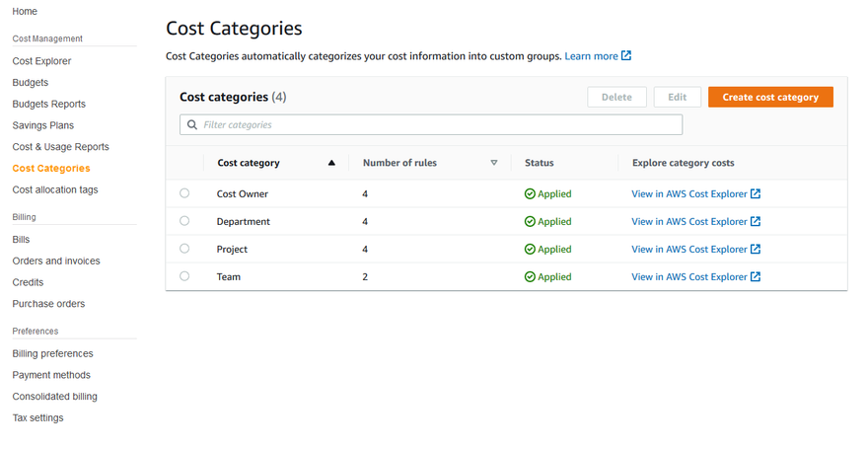Select the Team radio button

click(x=184, y=277)
